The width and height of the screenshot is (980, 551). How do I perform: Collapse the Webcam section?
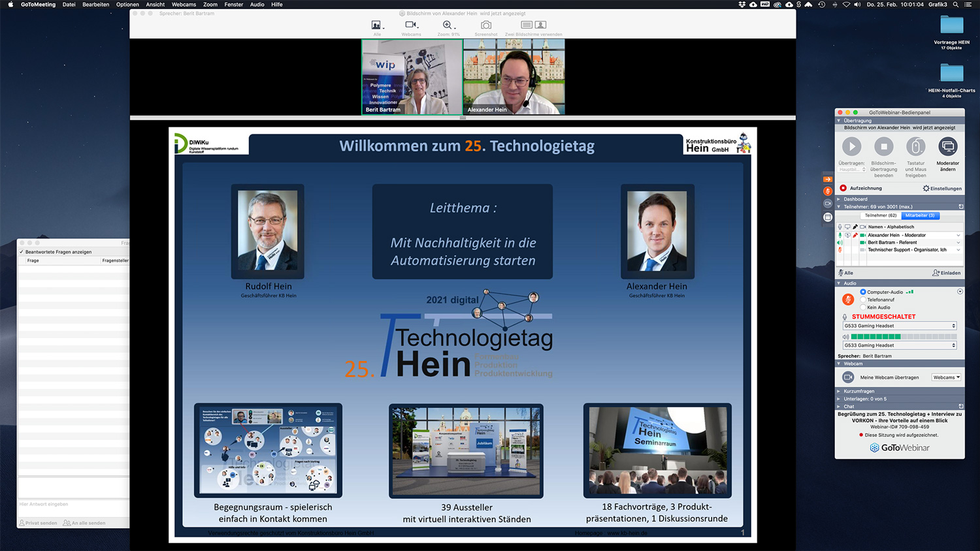[839, 364]
